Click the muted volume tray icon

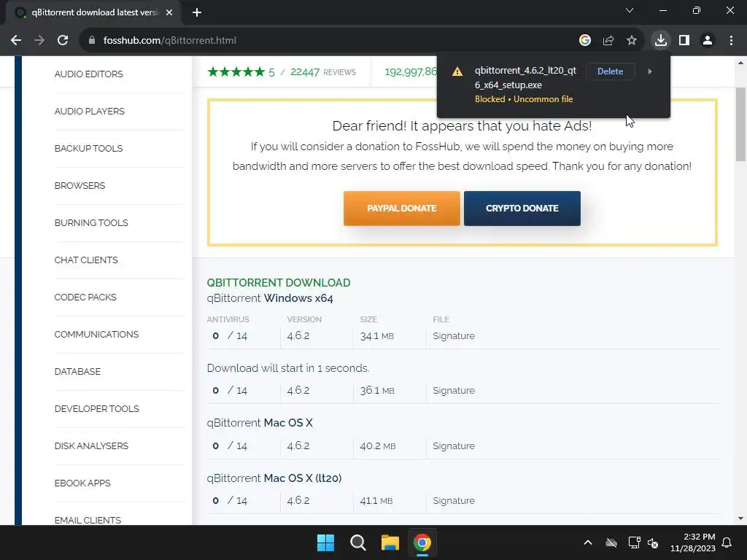(653, 542)
